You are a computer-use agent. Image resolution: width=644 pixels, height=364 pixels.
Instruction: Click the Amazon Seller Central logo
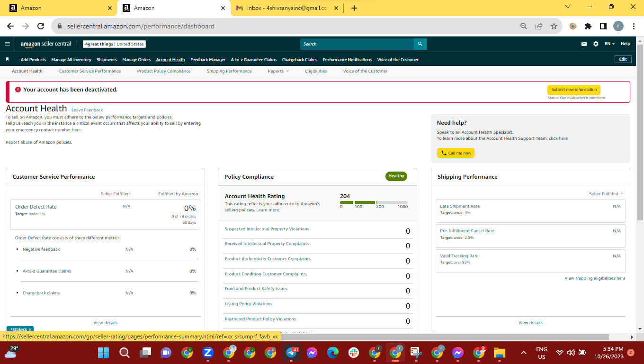[46, 44]
